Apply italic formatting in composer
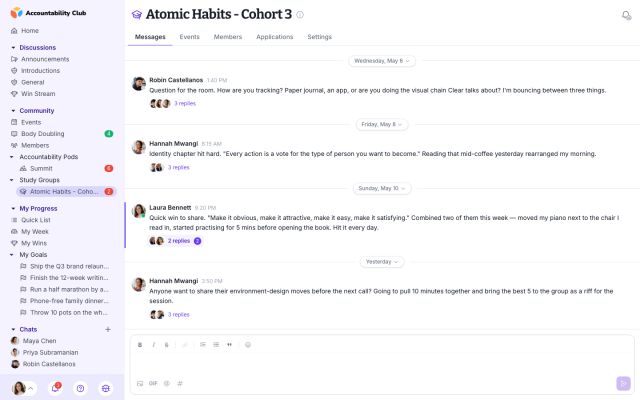The image size is (640, 400). [153, 345]
